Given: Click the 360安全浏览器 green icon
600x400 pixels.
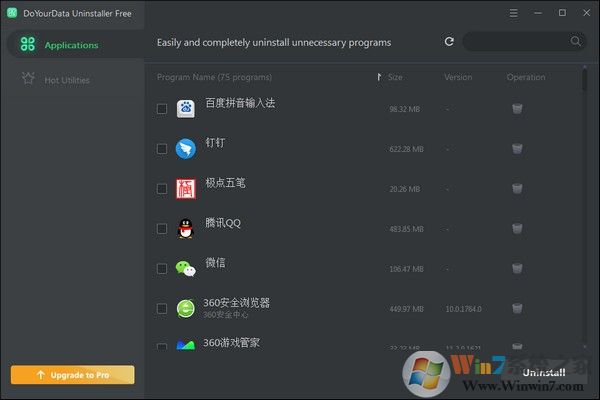Looking at the screenshot, I should point(186,309).
